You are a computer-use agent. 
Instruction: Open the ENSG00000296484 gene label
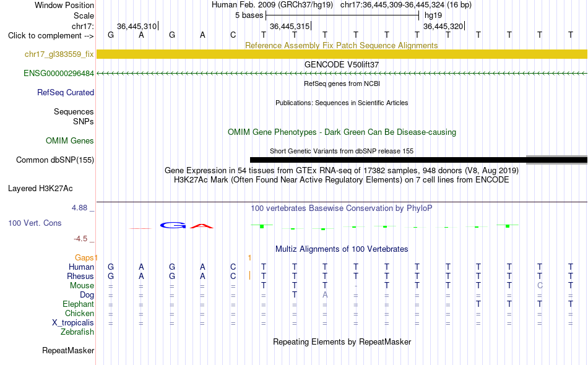coord(59,74)
